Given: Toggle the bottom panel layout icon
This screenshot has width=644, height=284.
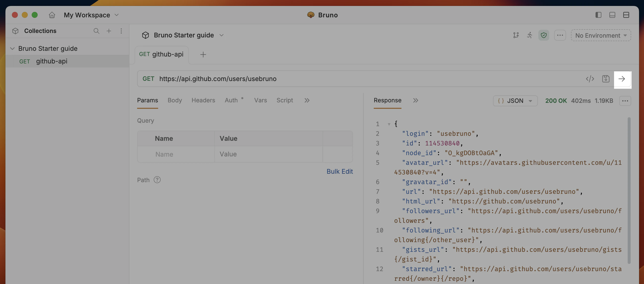Looking at the screenshot, I should click(612, 15).
